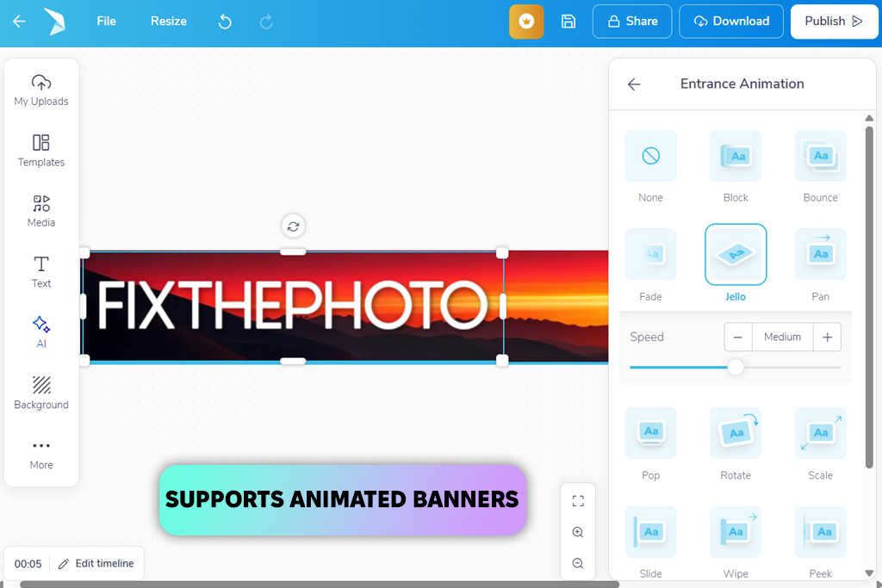Open the Templates panel

tap(41, 151)
